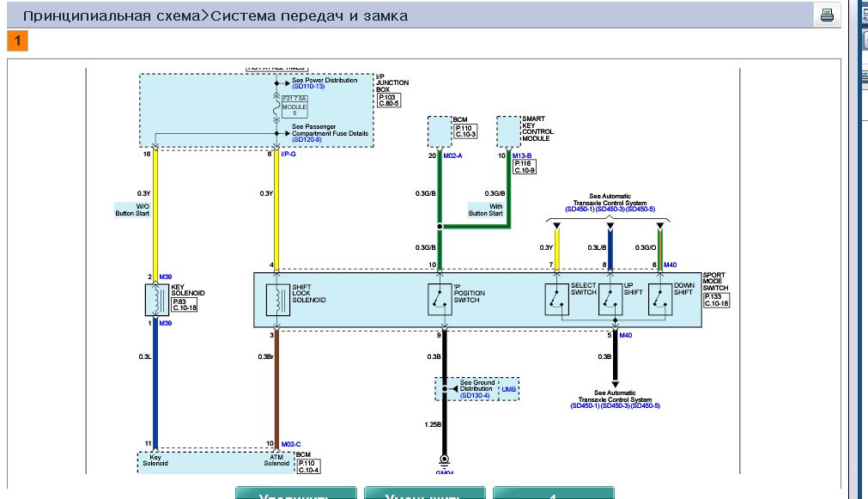Click the With Button Start note
Screen dimensions: 868x499
pos(485,210)
